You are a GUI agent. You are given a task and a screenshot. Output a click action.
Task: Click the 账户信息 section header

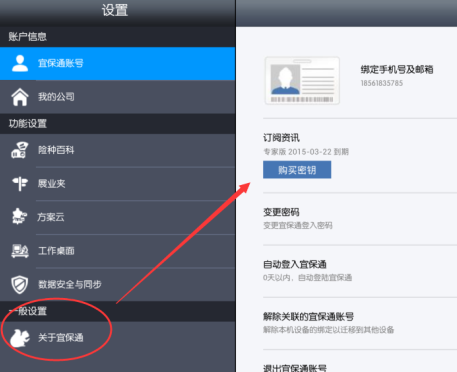pyautogui.click(x=27, y=37)
